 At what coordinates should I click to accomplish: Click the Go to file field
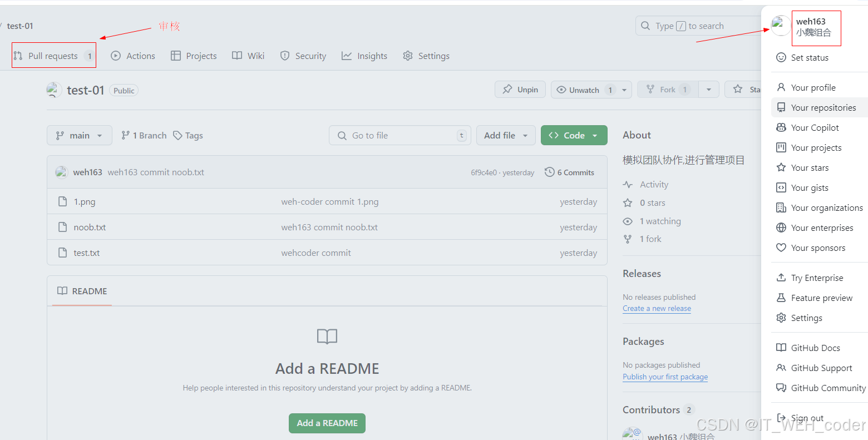click(400, 135)
